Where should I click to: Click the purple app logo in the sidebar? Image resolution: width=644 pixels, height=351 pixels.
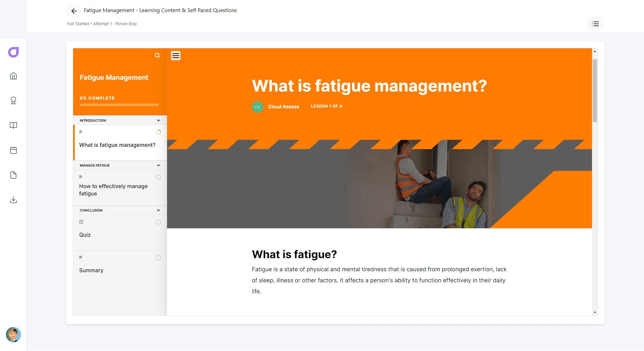tap(13, 52)
